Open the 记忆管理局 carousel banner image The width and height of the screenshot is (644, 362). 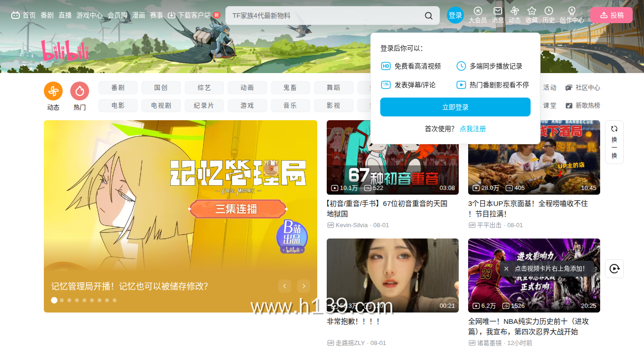click(181, 216)
